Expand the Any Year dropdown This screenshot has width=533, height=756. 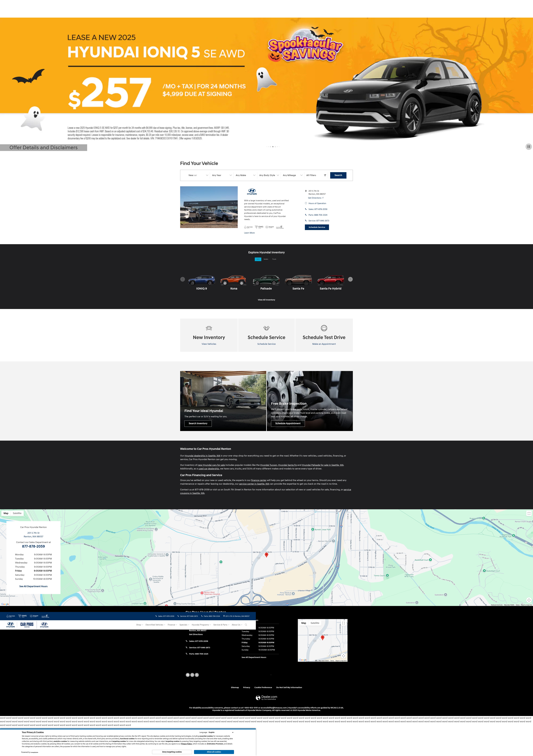222,175
